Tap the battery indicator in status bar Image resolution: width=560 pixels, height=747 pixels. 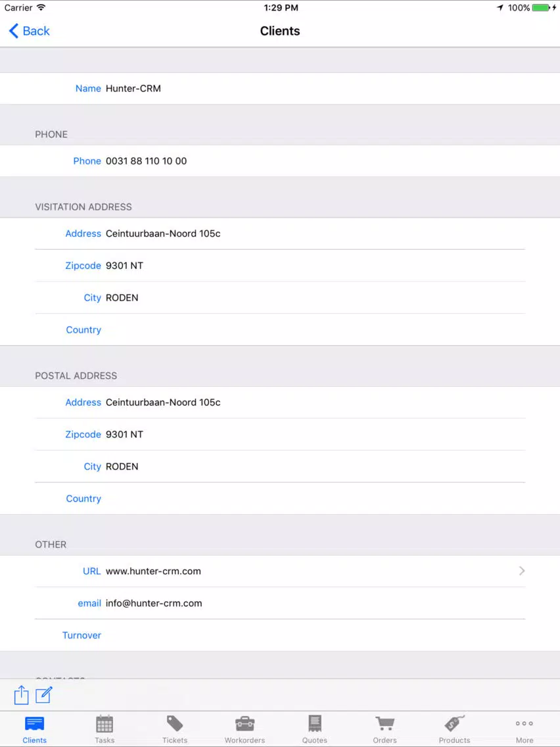[542, 8]
